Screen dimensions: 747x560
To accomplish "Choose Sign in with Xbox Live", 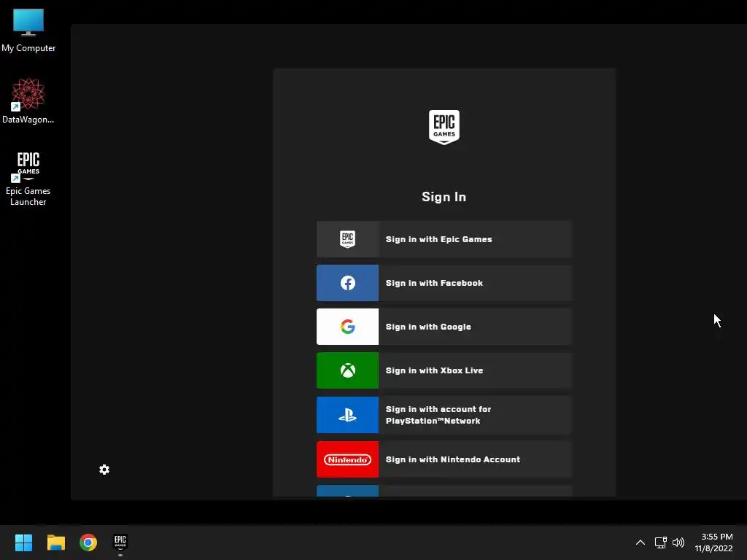I will tap(444, 370).
